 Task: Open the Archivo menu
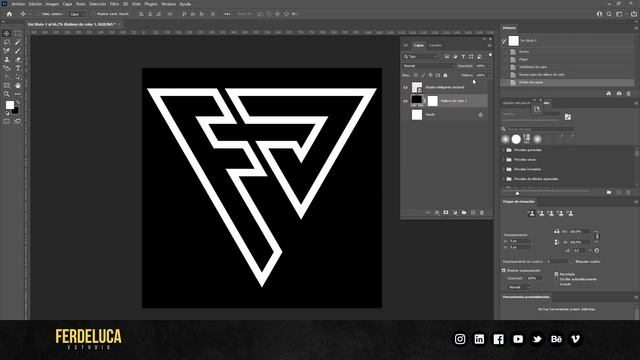[18, 4]
